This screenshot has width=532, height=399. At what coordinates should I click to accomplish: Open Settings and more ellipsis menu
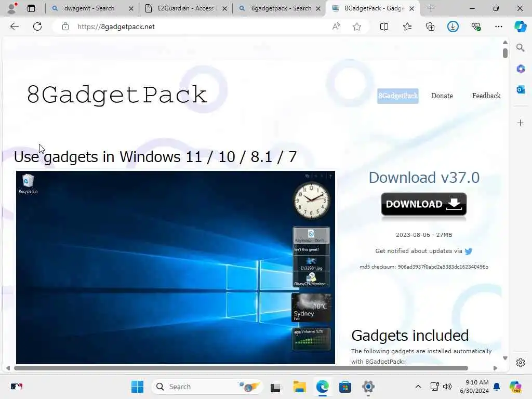(498, 26)
